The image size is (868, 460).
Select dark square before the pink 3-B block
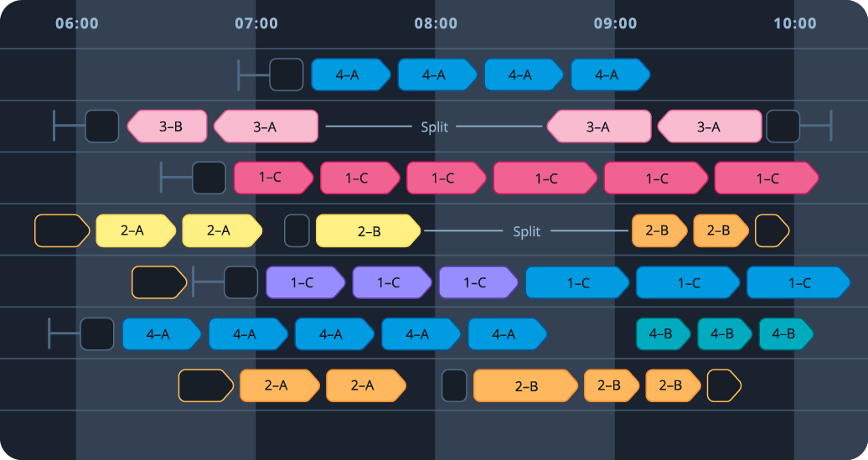coord(101,127)
